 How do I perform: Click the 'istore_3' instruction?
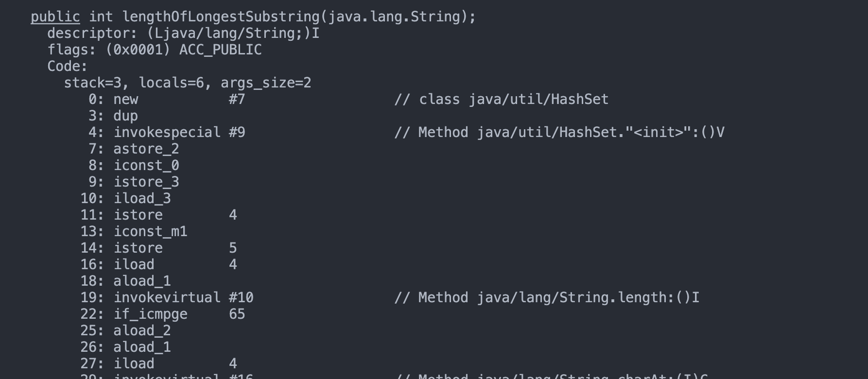click(x=146, y=182)
